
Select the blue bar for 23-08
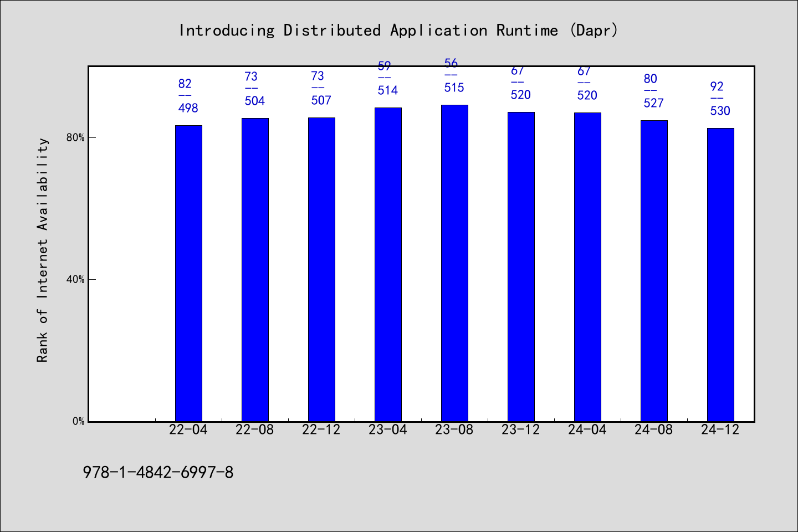[454, 263]
